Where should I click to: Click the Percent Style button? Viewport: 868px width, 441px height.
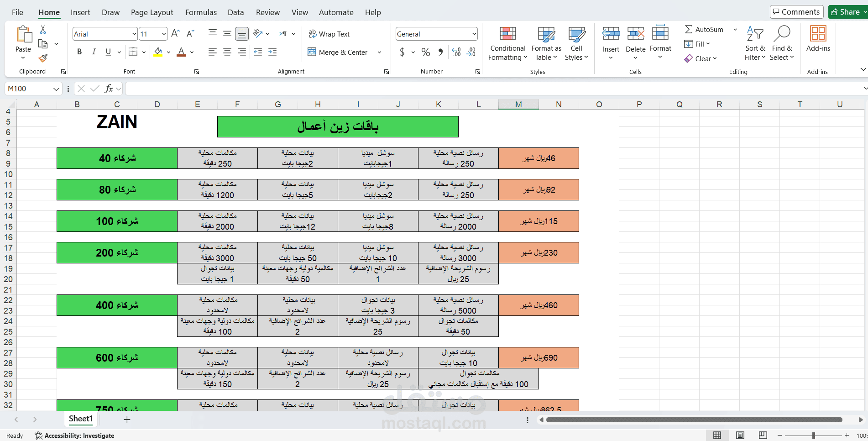point(426,52)
